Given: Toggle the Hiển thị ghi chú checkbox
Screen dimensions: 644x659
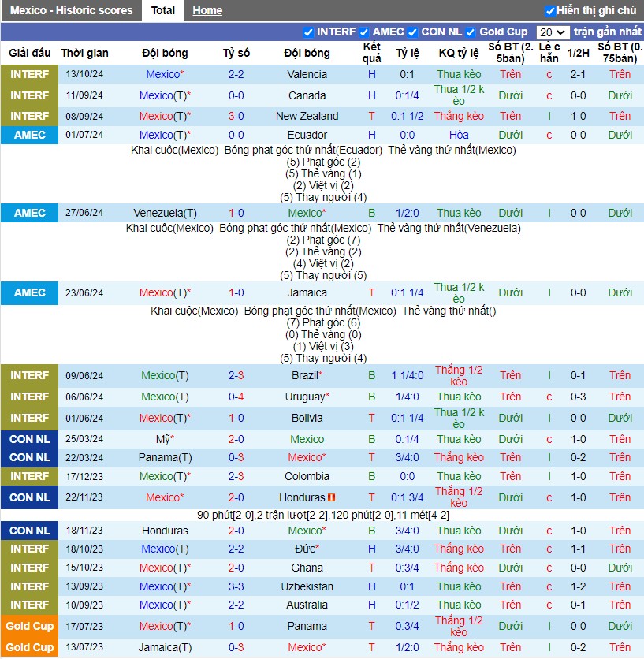Looking at the screenshot, I should point(550,11).
